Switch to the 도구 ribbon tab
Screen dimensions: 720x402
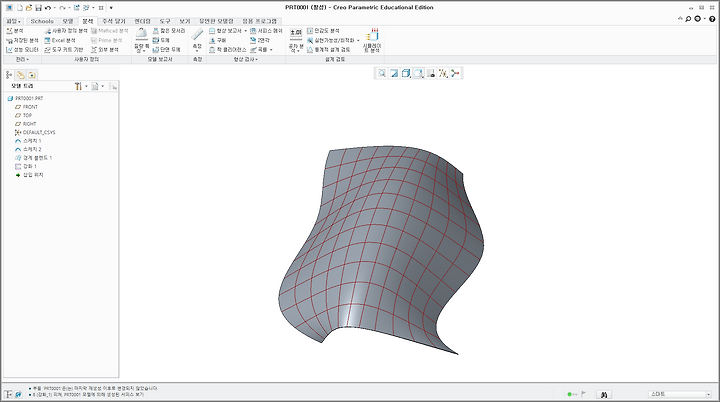(165, 21)
